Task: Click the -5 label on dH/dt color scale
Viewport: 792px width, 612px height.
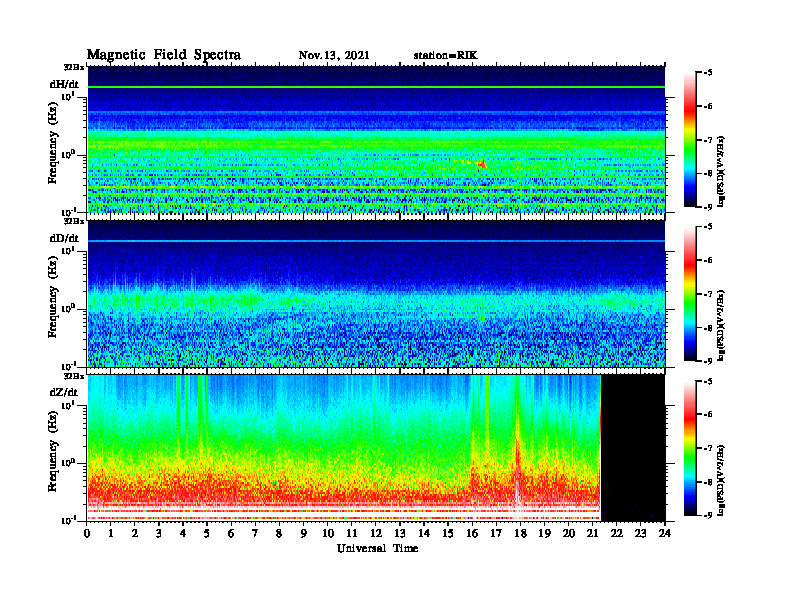Action: tap(708, 73)
